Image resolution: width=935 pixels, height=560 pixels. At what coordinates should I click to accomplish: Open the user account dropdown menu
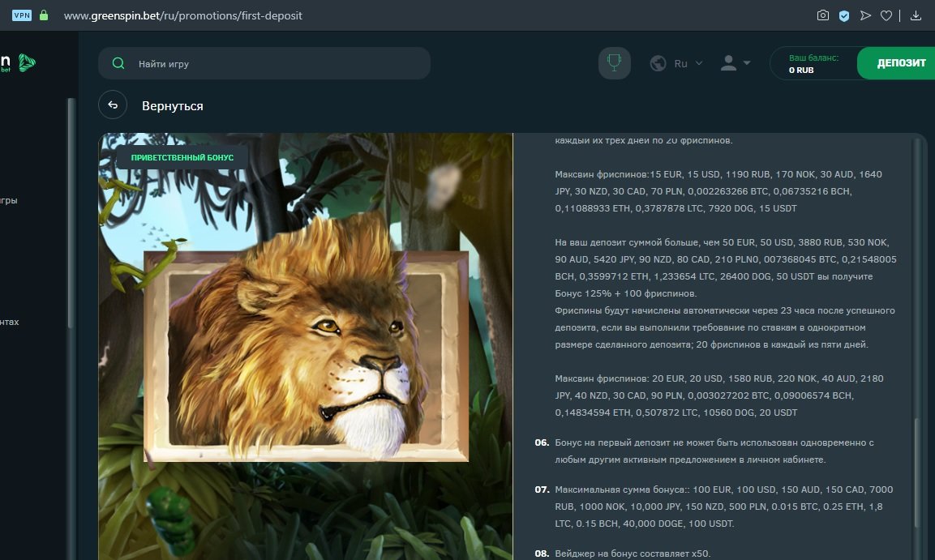click(x=736, y=63)
